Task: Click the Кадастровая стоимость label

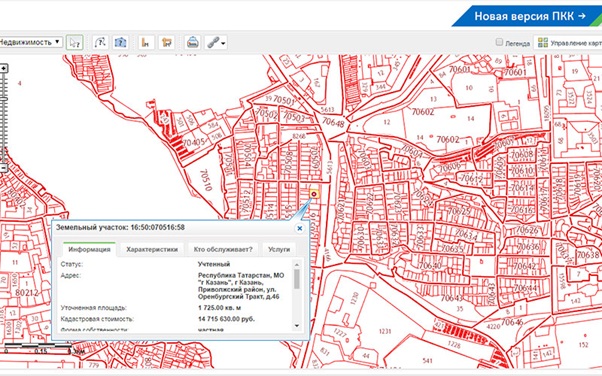Action: 97,319
